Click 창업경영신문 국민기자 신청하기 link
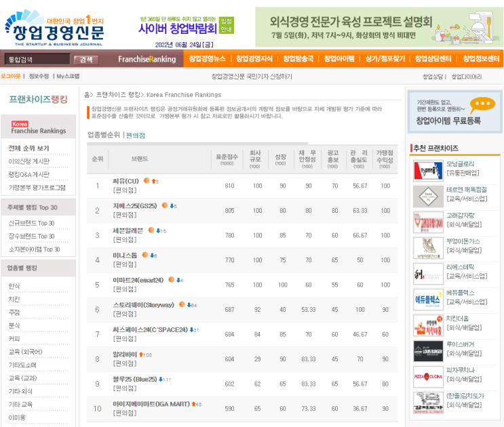The image size is (504, 427). tap(252, 77)
